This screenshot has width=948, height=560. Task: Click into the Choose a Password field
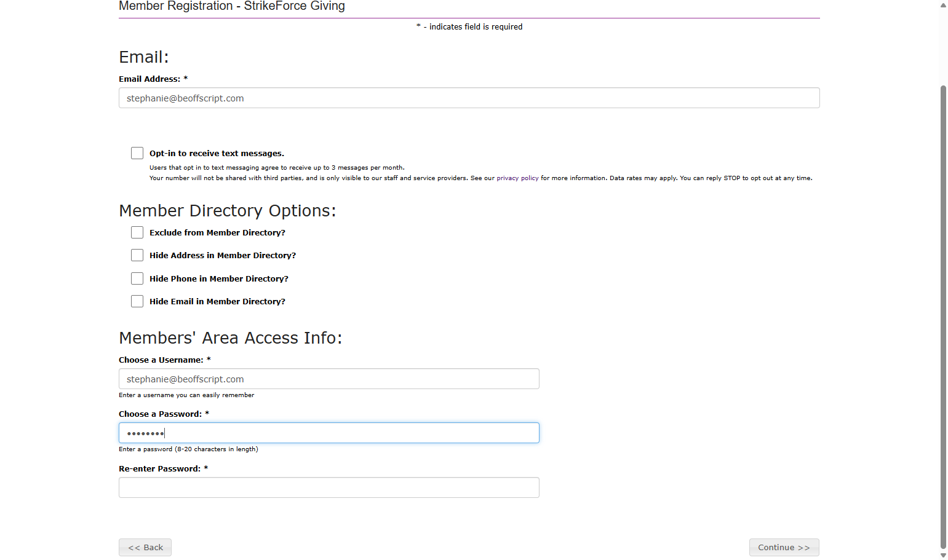click(x=329, y=433)
